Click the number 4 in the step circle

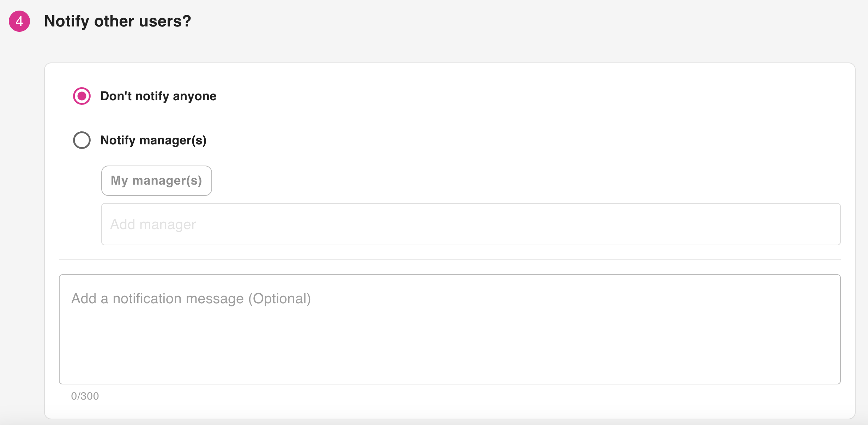click(19, 21)
